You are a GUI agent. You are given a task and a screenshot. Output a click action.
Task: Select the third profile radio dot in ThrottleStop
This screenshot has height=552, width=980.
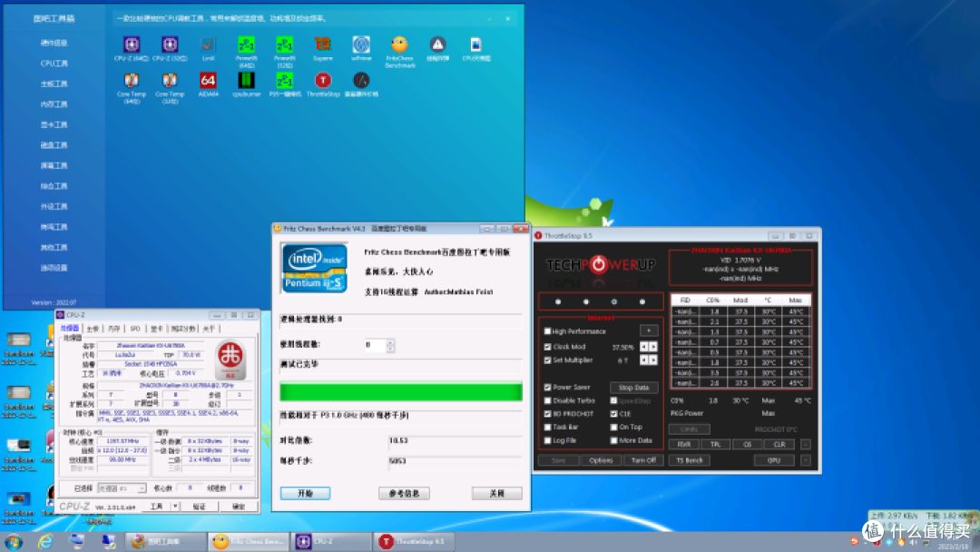tap(613, 302)
